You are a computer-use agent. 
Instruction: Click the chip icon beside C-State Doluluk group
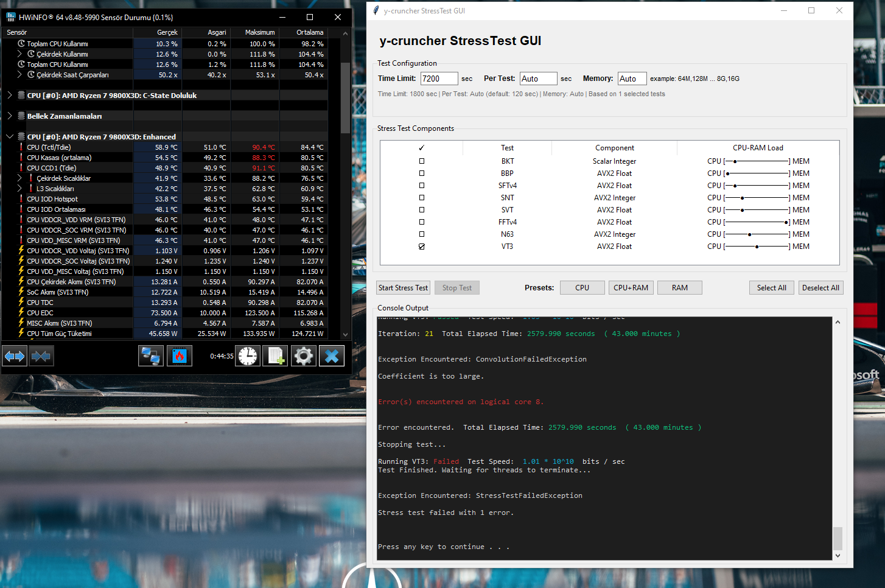click(21, 96)
